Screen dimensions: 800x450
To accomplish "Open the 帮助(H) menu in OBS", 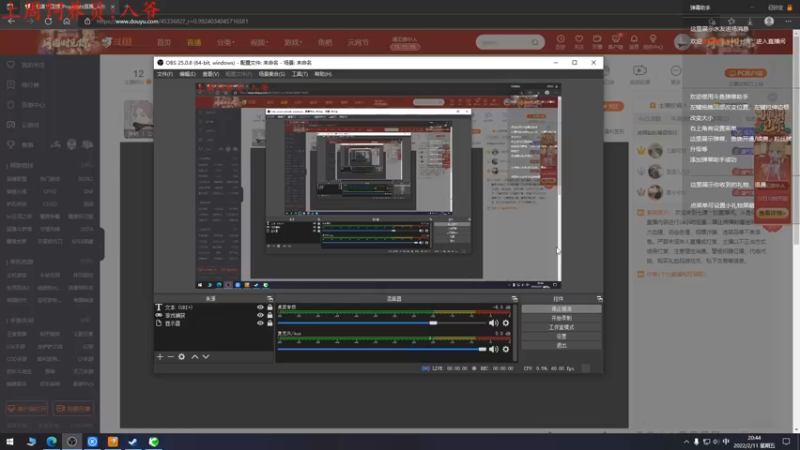I will click(322, 74).
